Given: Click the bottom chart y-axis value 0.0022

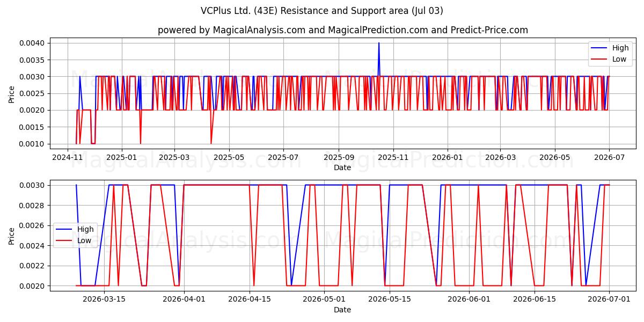Looking at the screenshot, I should pos(33,266).
